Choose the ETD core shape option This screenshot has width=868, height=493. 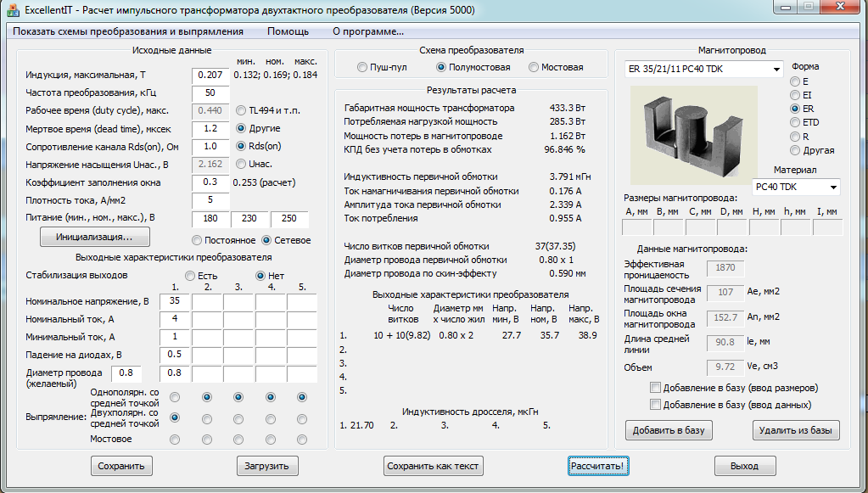tap(795, 123)
